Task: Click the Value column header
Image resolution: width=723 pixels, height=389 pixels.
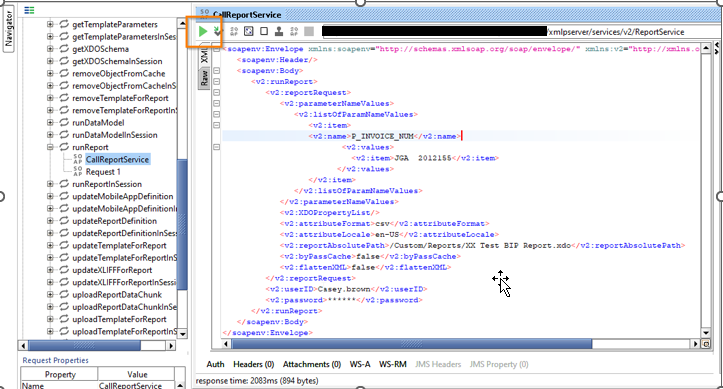Action: (x=137, y=374)
